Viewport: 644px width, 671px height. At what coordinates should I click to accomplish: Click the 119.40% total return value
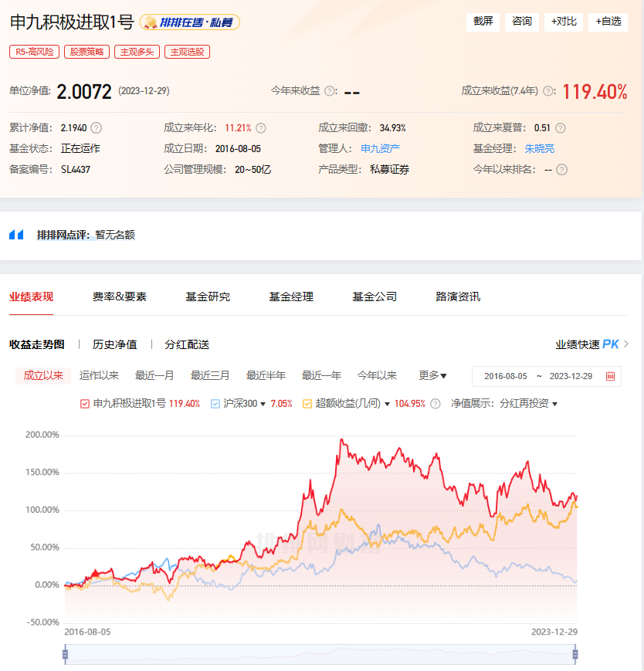[x=595, y=92]
